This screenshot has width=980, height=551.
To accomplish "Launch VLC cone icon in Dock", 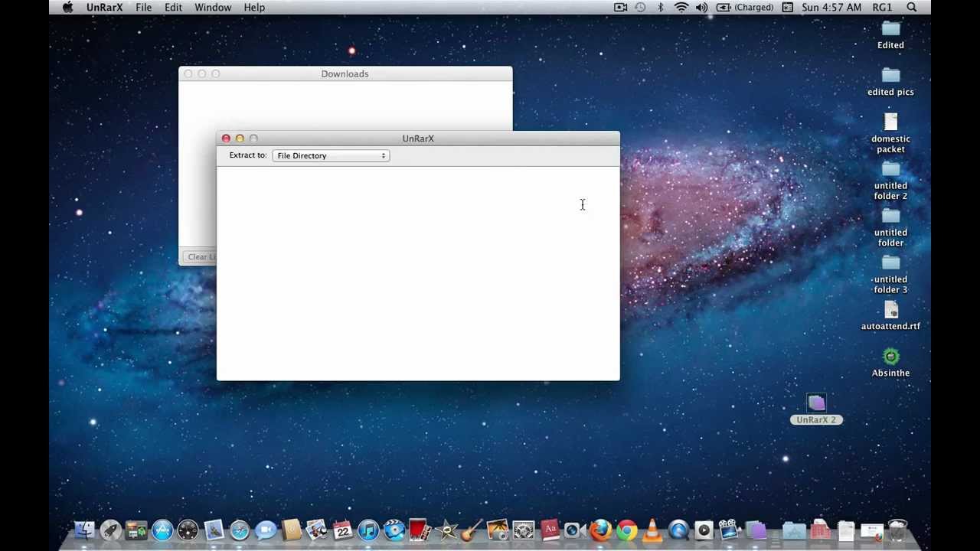I will [652, 530].
